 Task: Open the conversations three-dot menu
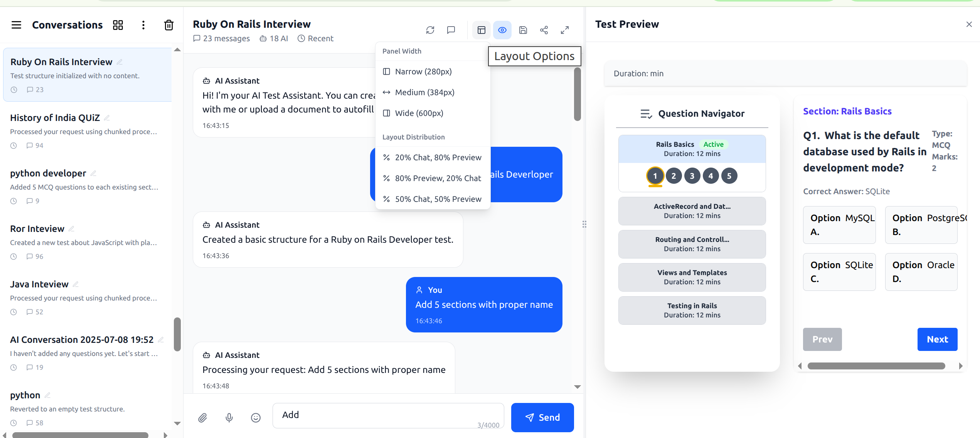(143, 25)
